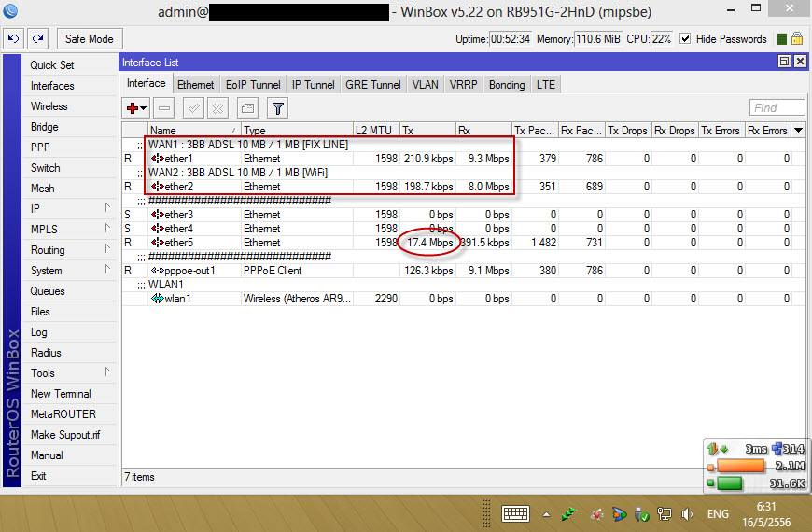This screenshot has height=532, width=812.
Task: Switch to the EoIP Tunnel tab
Action: [253, 84]
